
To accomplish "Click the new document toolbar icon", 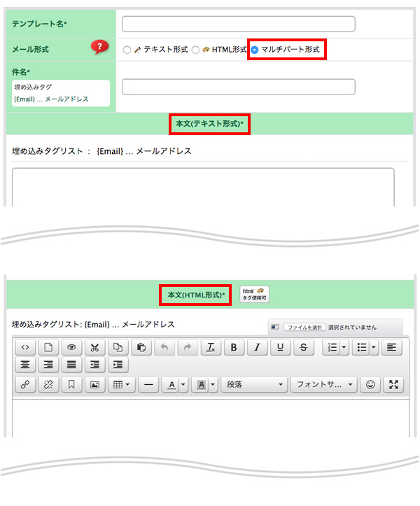I will click(48, 347).
